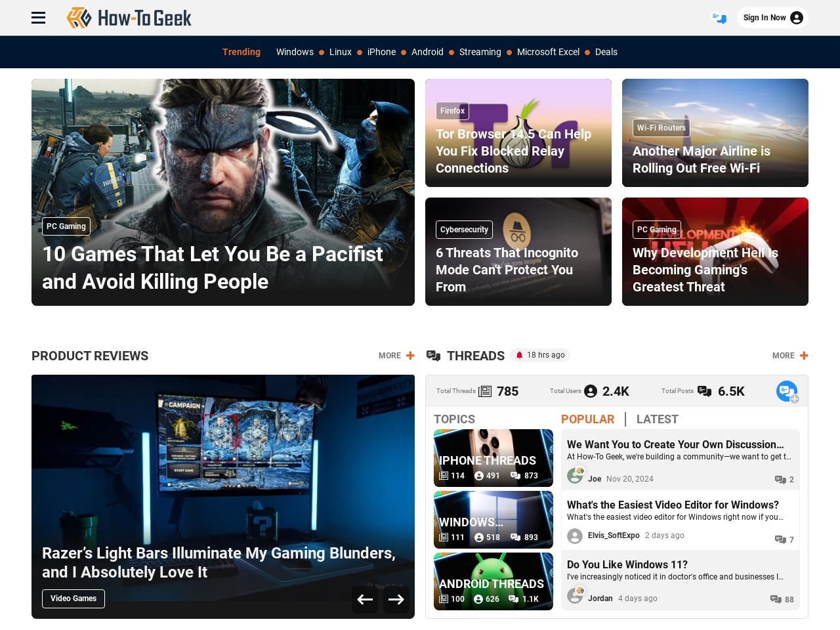Open the Tor Browser 14.5 article
The width and height of the screenshot is (840, 630).
coord(514,151)
